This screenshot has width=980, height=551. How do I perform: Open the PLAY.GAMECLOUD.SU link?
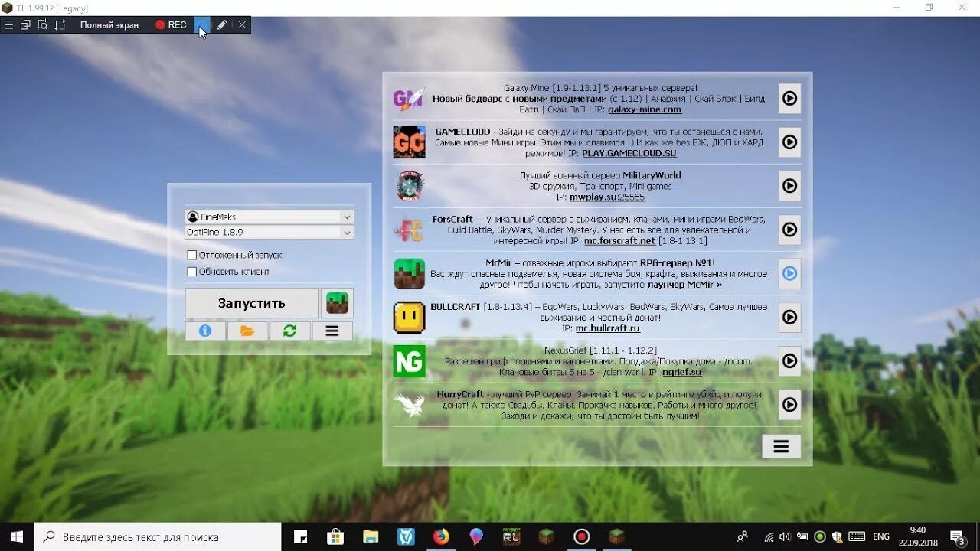coord(629,153)
